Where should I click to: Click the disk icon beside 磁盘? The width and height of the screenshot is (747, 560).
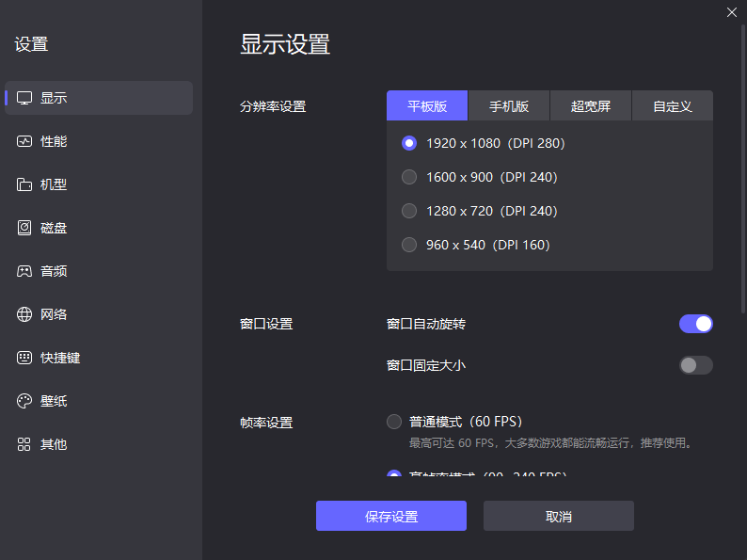[24, 228]
